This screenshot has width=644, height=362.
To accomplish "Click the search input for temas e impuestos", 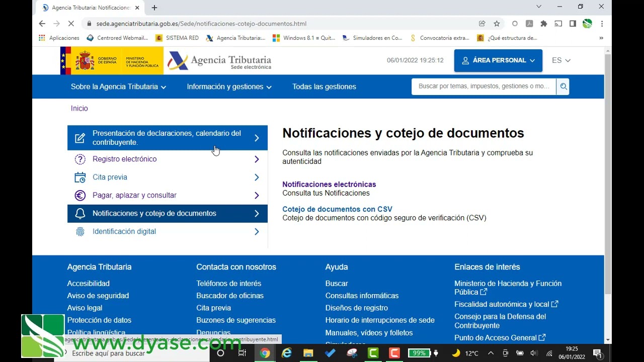I will pos(482,86).
